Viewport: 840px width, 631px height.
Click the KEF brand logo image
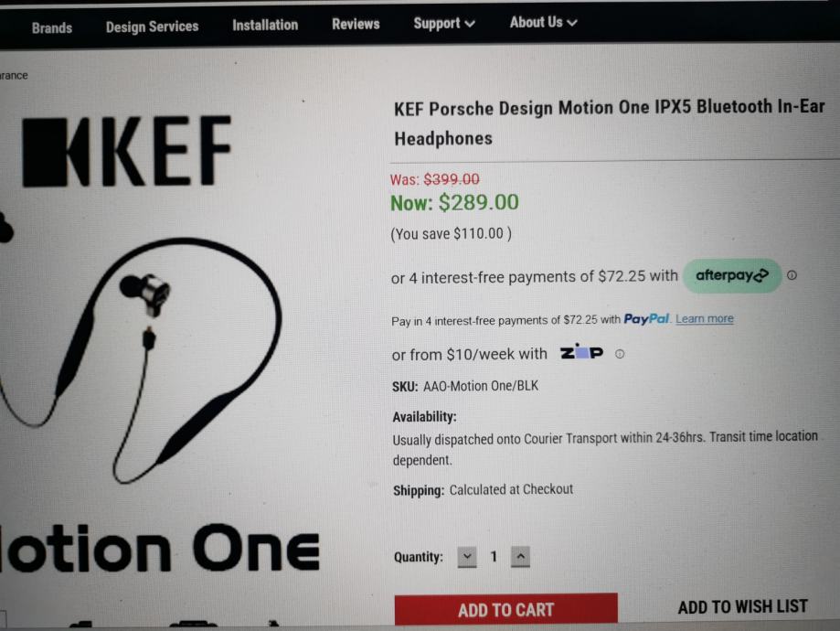[x=127, y=151]
